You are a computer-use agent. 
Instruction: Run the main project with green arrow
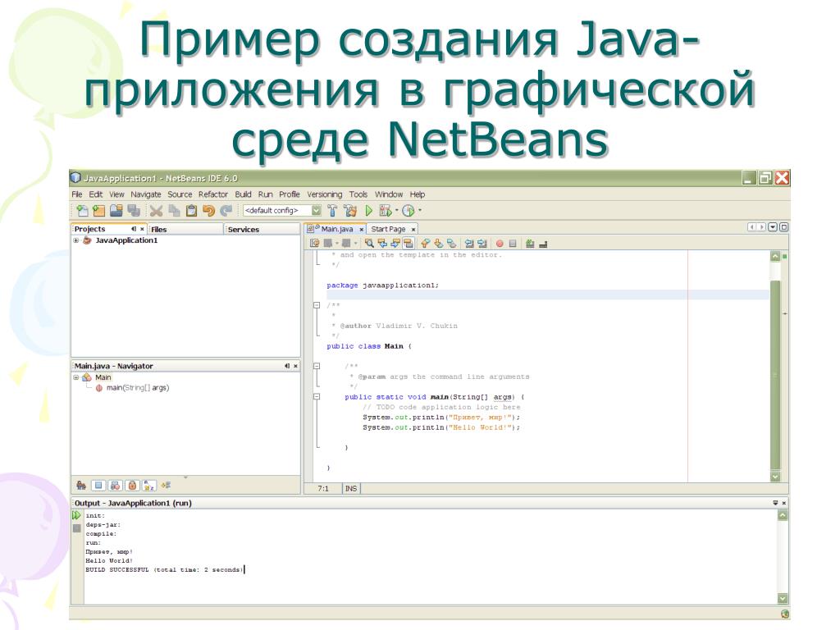coord(368,211)
